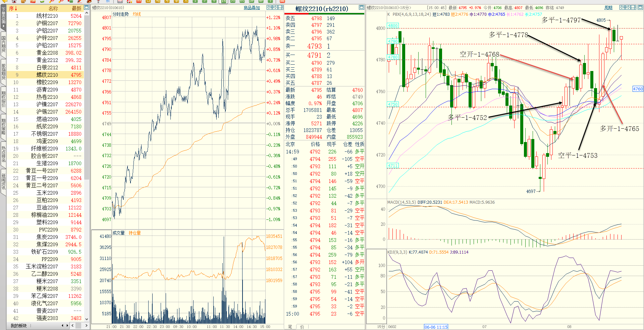644x330 pixels.
Task: Maximize the 螺纹2210 order book panel
Action: 362,7
